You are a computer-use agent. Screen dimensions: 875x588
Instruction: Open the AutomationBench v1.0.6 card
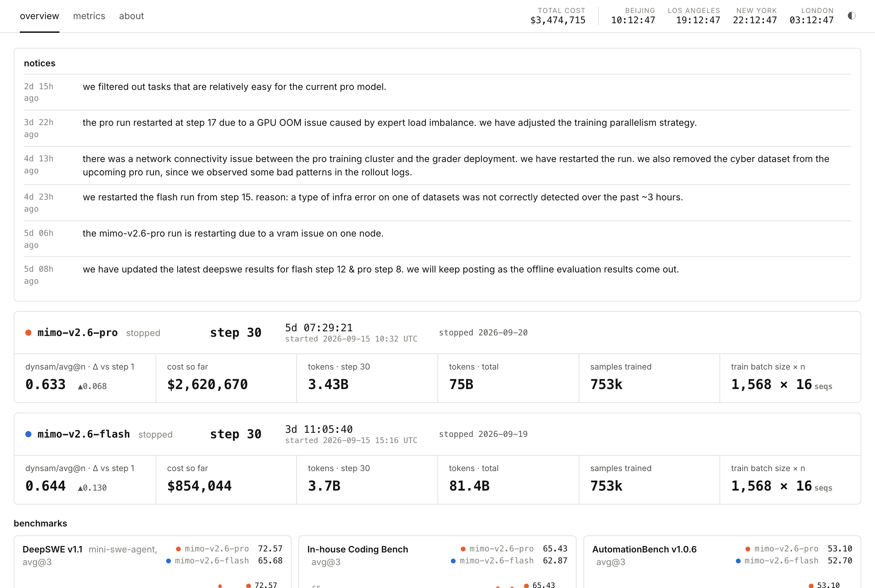click(x=722, y=562)
